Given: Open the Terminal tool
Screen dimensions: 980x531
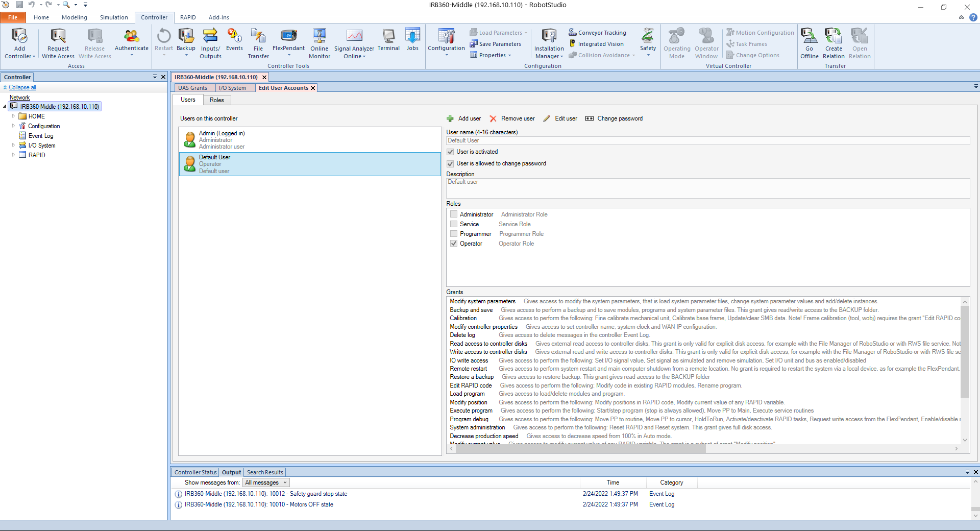Looking at the screenshot, I should 388,40.
